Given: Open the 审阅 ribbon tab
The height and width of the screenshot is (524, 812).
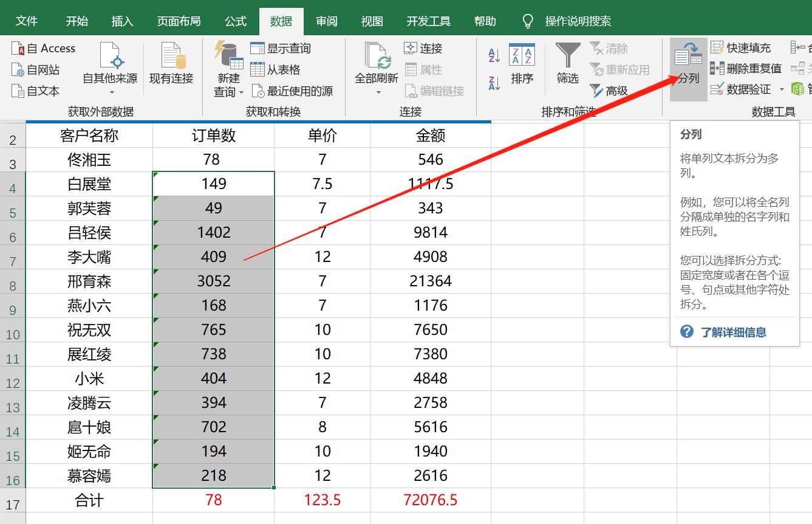Looking at the screenshot, I should pyautogui.click(x=327, y=21).
